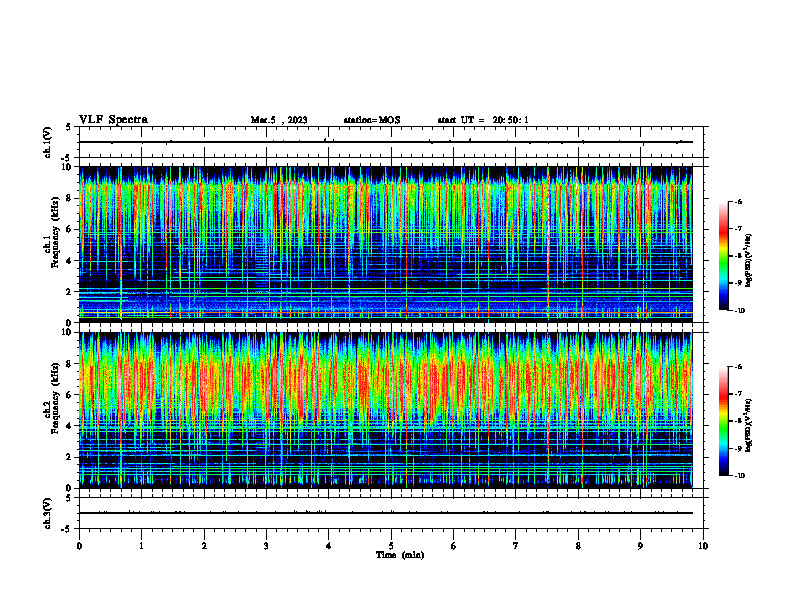Click the "ch.3(V)" voltage axis label

(48, 513)
